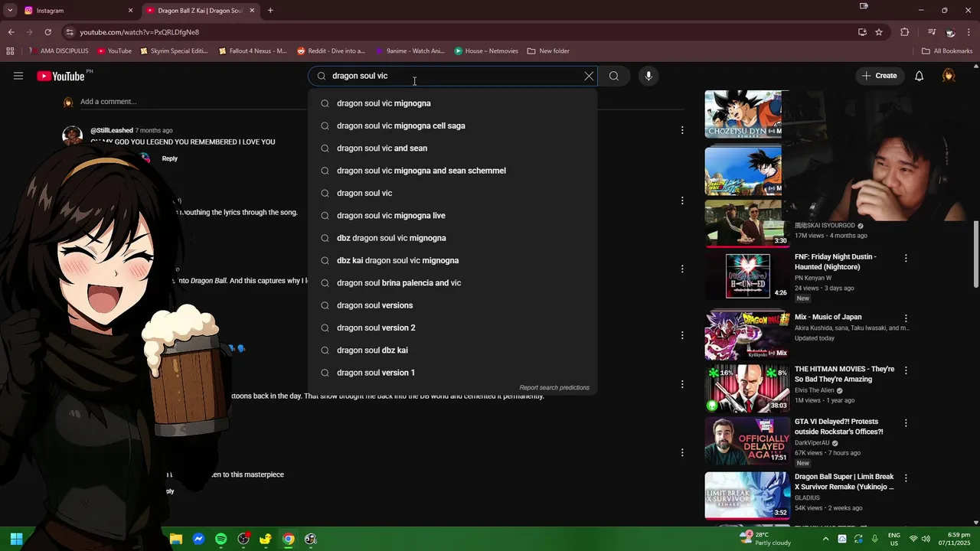Image resolution: width=980 pixels, height=551 pixels.
Task: Open the Chrome extensions puzzle icon
Action: pyautogui.click(x=904, y=32)
